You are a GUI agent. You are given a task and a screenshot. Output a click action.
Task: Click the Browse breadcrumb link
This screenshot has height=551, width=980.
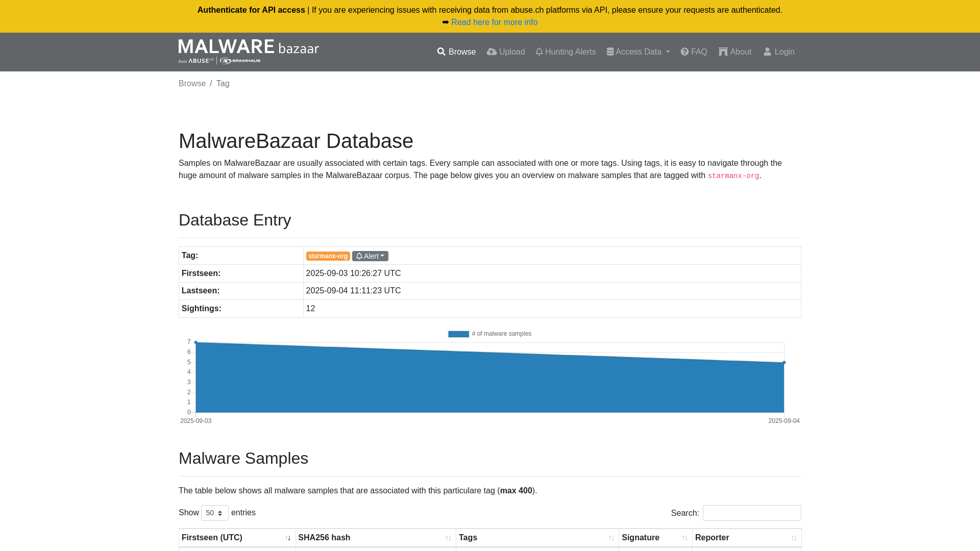192,84
